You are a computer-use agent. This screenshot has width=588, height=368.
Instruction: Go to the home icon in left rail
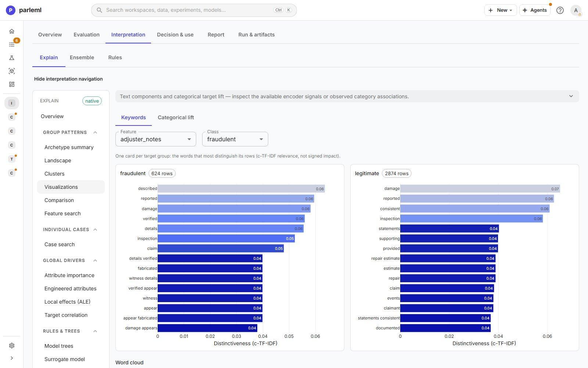[12, 31]
